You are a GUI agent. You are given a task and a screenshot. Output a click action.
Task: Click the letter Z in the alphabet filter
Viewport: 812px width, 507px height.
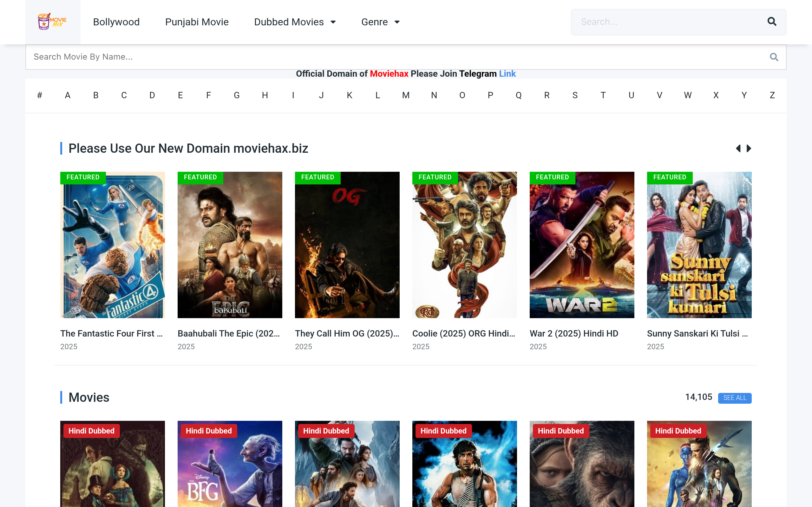[772, 95]
